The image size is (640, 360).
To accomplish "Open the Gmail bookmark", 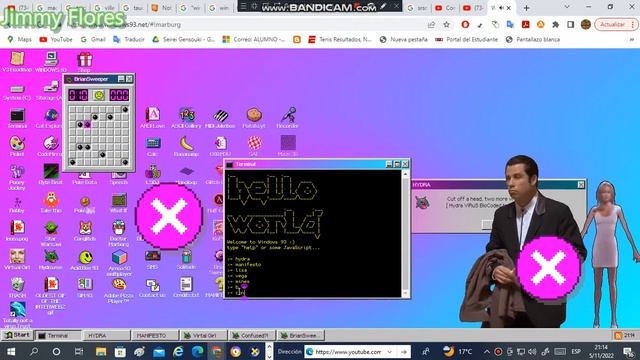I will click(x=93, y=40).
